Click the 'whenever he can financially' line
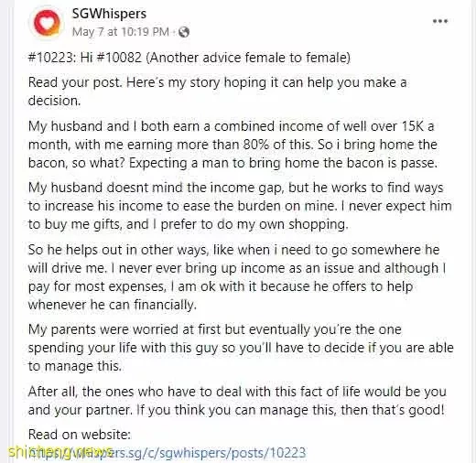The image size is (476, 463). click(112, 305)
